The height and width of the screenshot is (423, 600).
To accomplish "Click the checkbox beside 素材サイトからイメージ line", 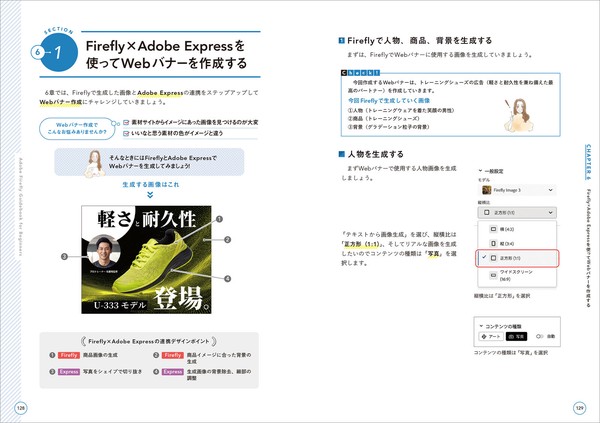I will tap(126, 122).
